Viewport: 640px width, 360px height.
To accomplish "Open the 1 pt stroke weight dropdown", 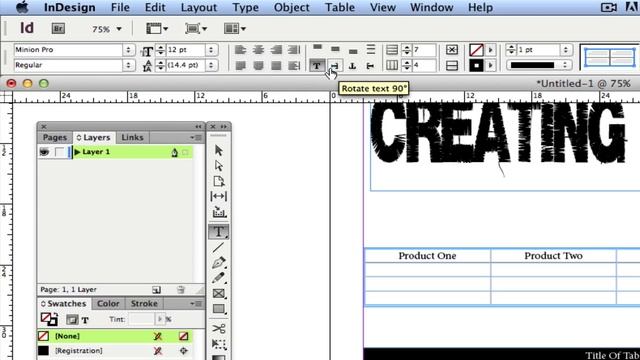I will [565, 50].
